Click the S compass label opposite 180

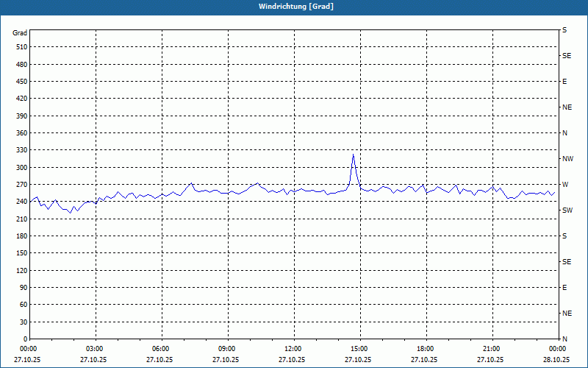click(x=564, y=236)
